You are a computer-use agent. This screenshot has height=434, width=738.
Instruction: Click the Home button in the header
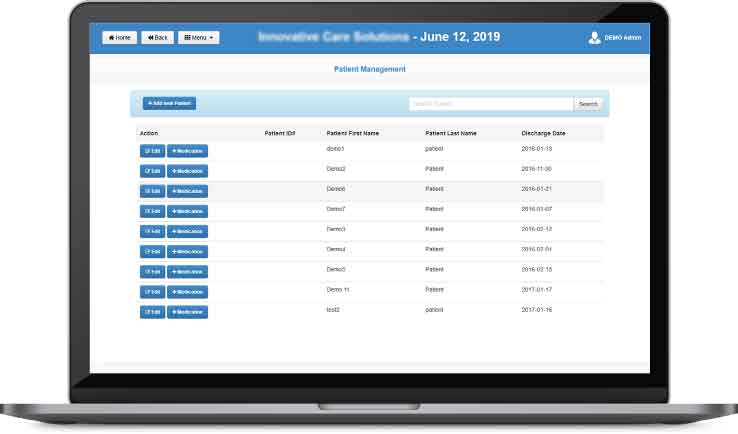tap(119, 38)
